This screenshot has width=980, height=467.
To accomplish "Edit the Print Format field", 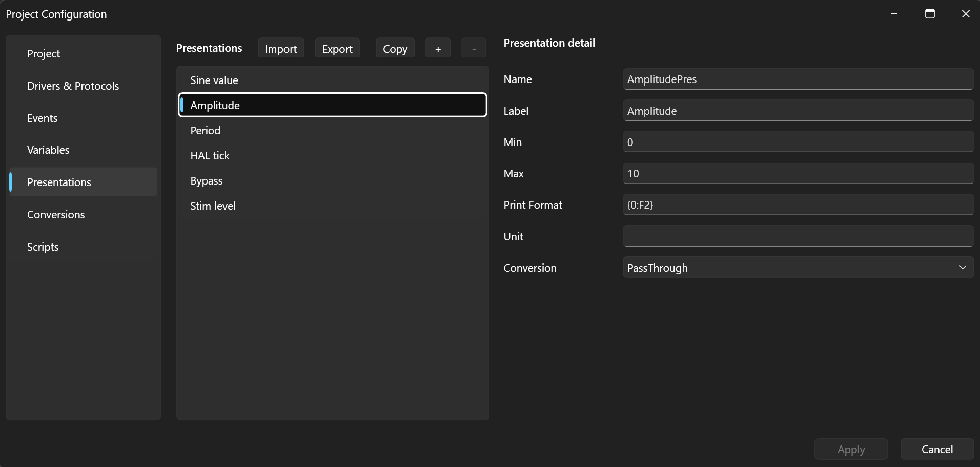I will click(798, 205).
